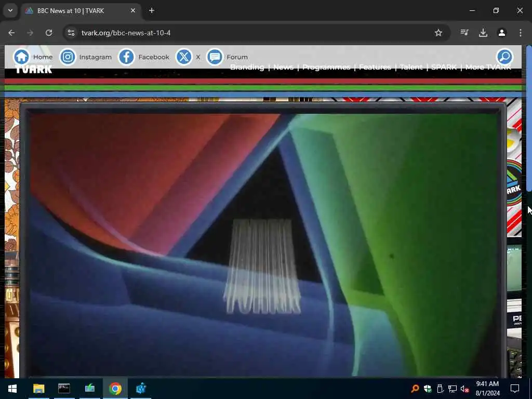Click the Forum text link
Viewport: 532px width, 399px height.
237,57
